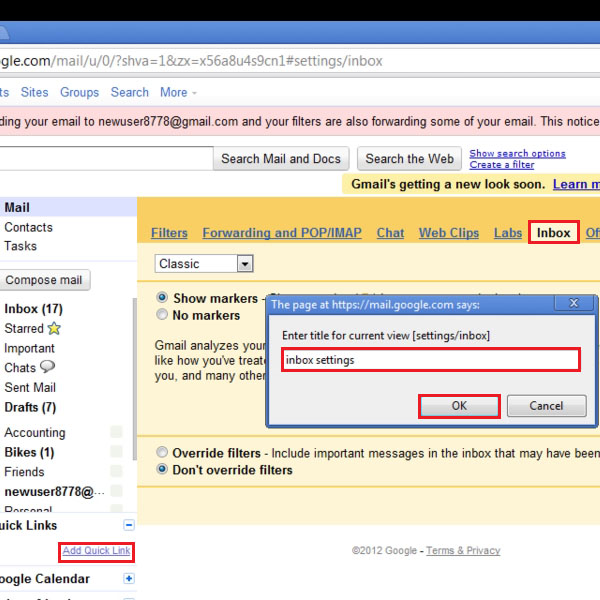The width and height of the screenshot is (600, 600).
Task: Click the browser address bar URL
Action: 191,61
